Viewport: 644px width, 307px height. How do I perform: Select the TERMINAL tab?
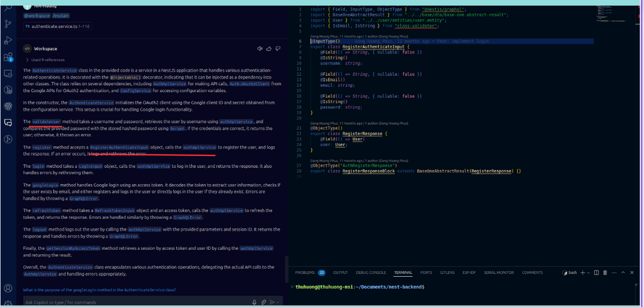point(403,272)
